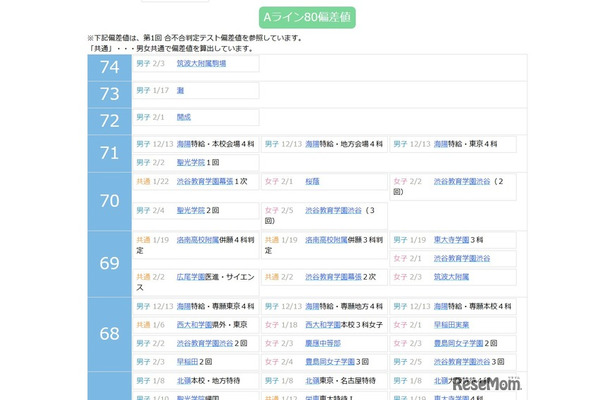Open 西大和学園 県外・東京 link
Screen dimensions: 610x400
[x=194, y=325]
